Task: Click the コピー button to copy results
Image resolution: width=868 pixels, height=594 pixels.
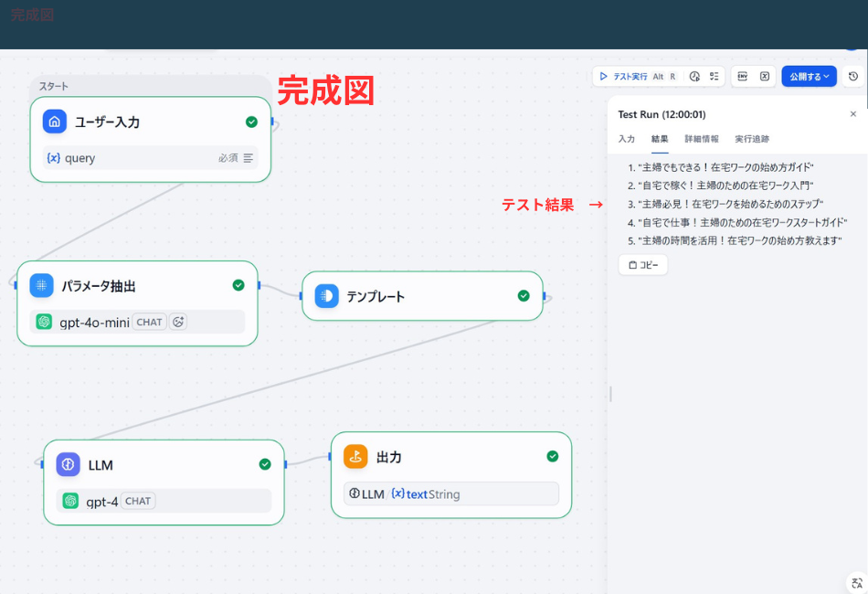Action: (x=642, y=265)
